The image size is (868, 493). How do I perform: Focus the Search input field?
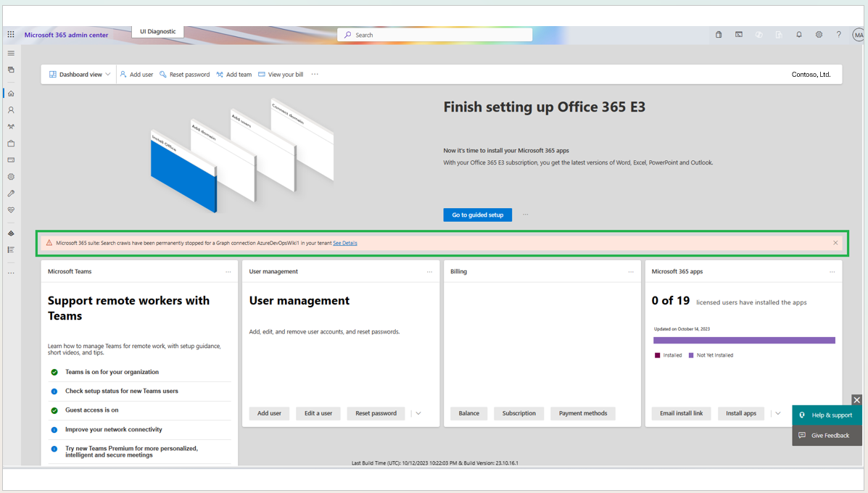434,35
